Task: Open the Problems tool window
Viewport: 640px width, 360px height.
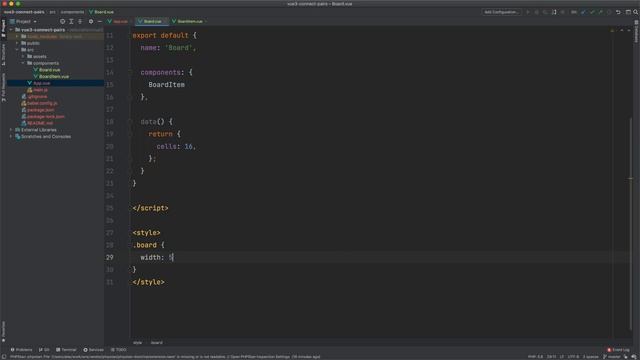Action: (x=21, y=350)
